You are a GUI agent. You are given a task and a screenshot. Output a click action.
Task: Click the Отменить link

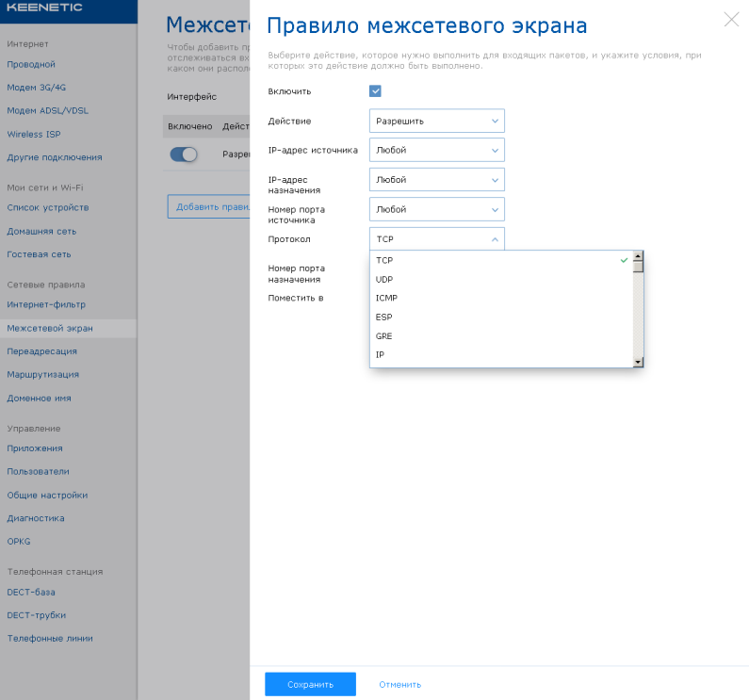pos(399,685)
